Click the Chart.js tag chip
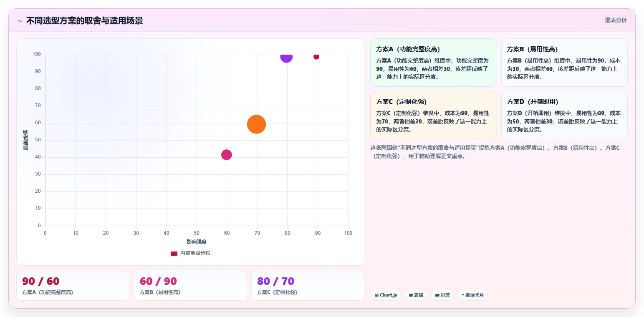The height and width of the screenshot is (317, 644). [386, 295]
